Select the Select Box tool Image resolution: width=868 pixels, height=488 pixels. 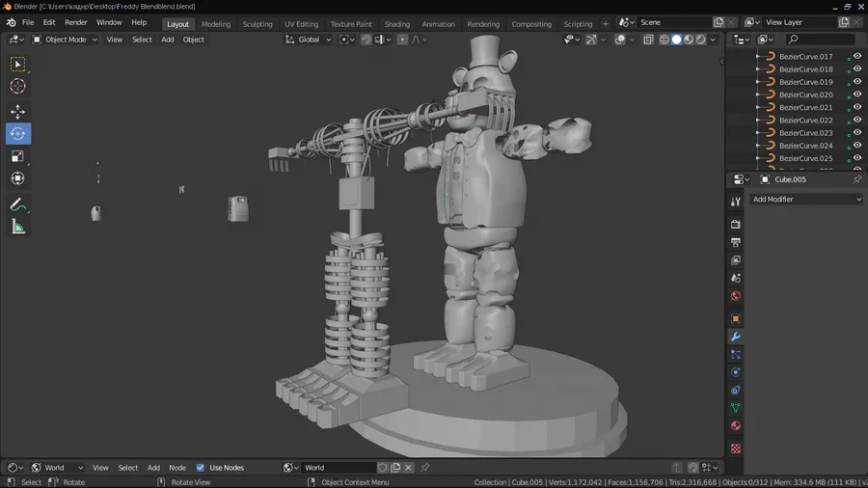pos(17,65)
